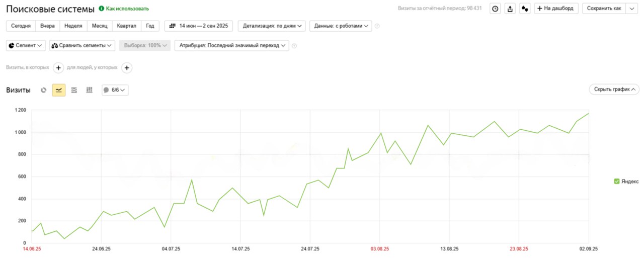Choose the column bar chart icon
The image size is (644, 262).
point(90,90)
